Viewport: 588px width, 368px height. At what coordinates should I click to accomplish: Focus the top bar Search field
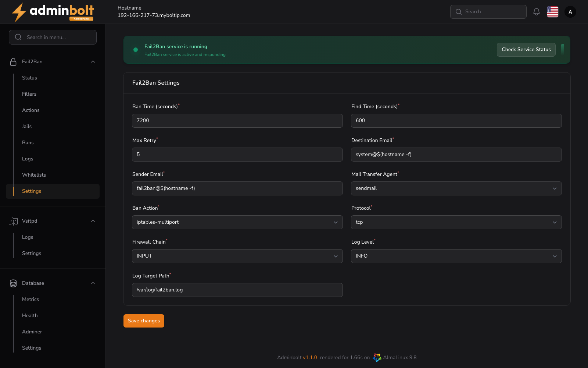coord(488,12)
